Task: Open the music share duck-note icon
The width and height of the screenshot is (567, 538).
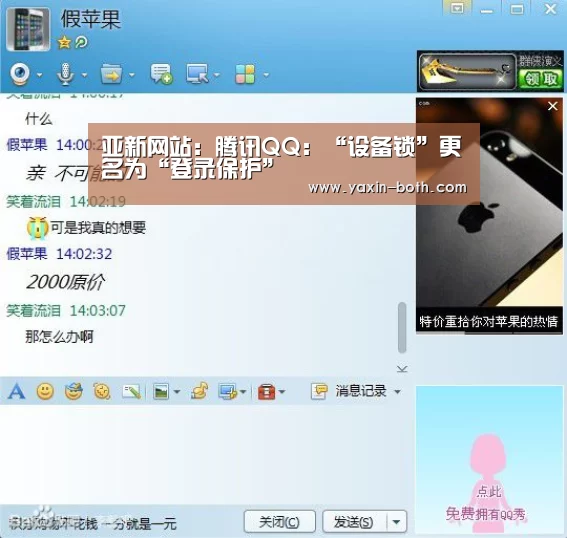Action: click(200, 391)
